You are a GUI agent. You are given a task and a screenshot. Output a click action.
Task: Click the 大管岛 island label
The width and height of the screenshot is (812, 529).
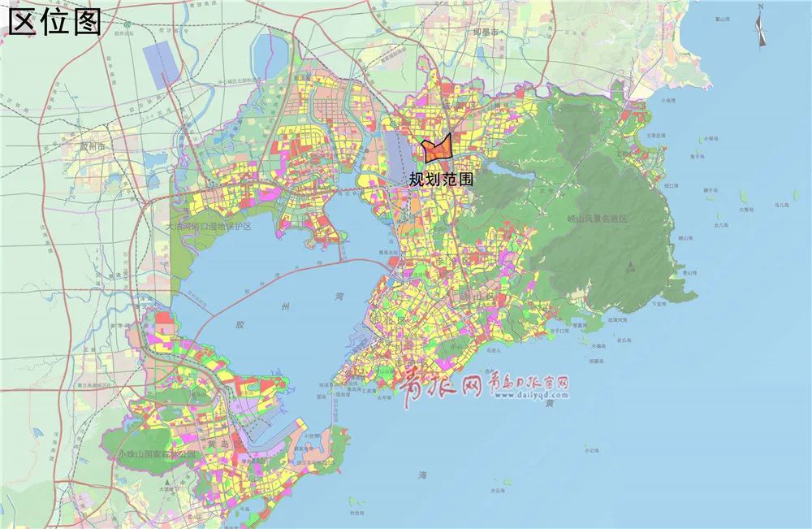tap(748, 209)
